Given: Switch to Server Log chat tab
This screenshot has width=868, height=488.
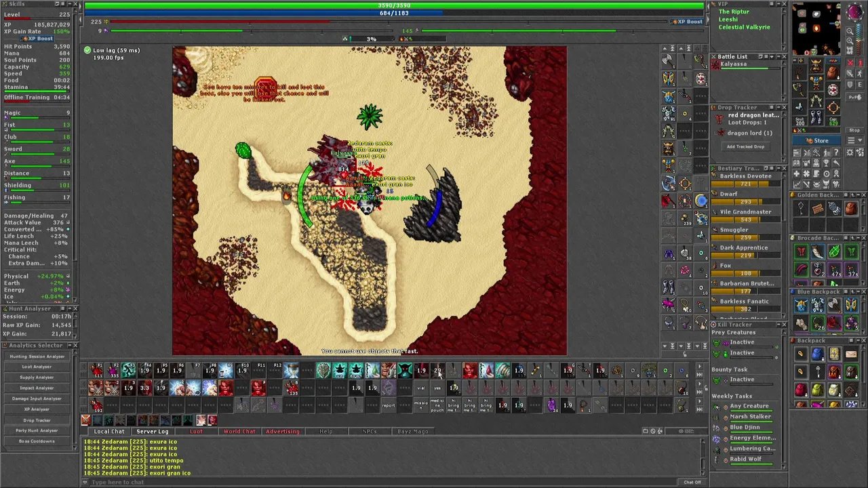Looking at the screenshot, I should point(153,431).
